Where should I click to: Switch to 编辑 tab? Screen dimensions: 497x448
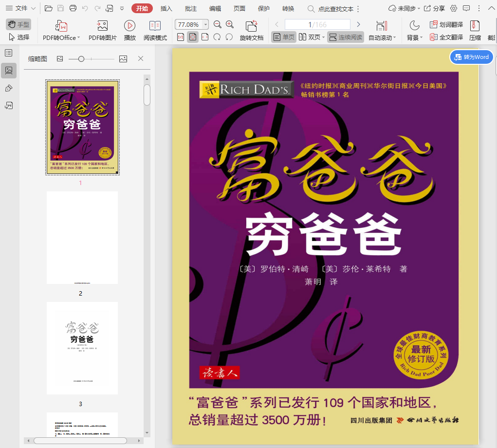[x=215, y=9]
